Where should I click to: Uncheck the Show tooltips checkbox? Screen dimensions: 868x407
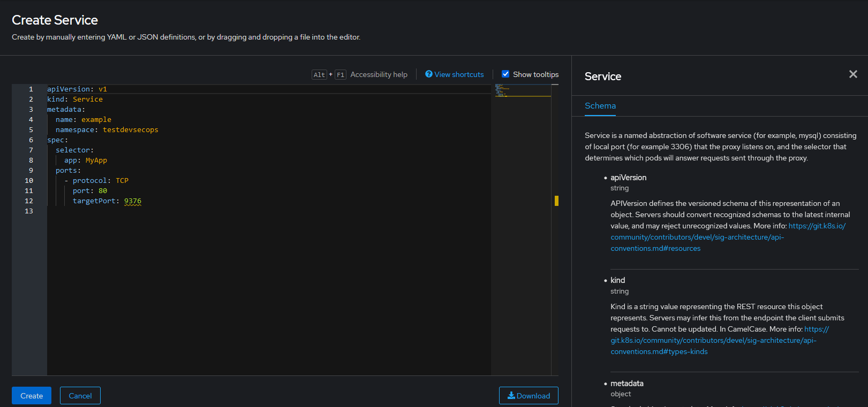505,74
